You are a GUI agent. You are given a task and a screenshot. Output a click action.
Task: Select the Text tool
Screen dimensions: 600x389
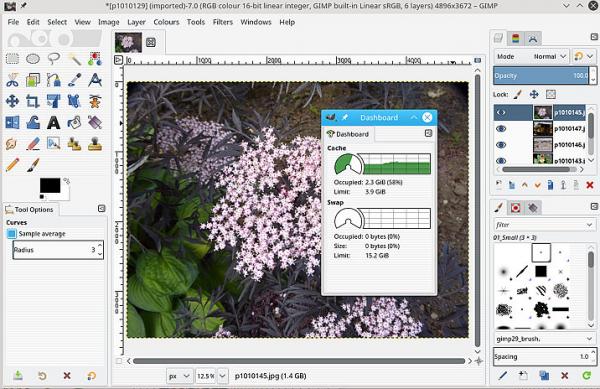coord(54,122)
